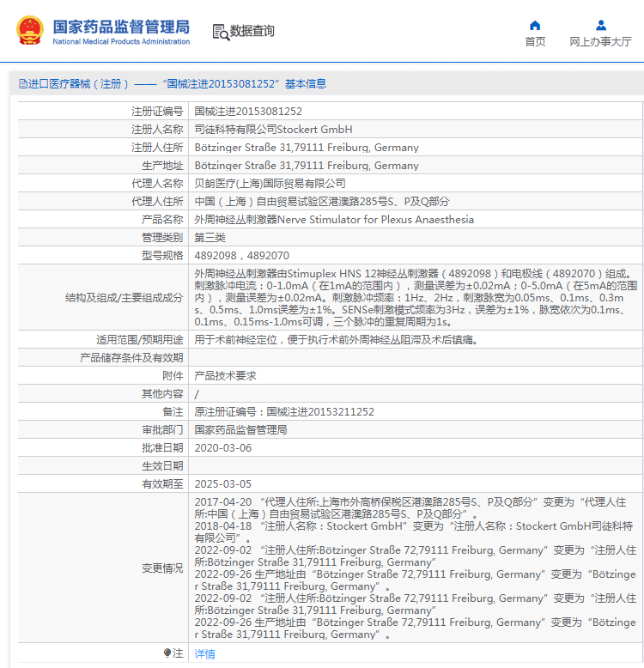The height and width of the screenshot is (668, 644).
Task: Select 原注册证编号：国械注进20153211252 remark
Action: (284, 412)
